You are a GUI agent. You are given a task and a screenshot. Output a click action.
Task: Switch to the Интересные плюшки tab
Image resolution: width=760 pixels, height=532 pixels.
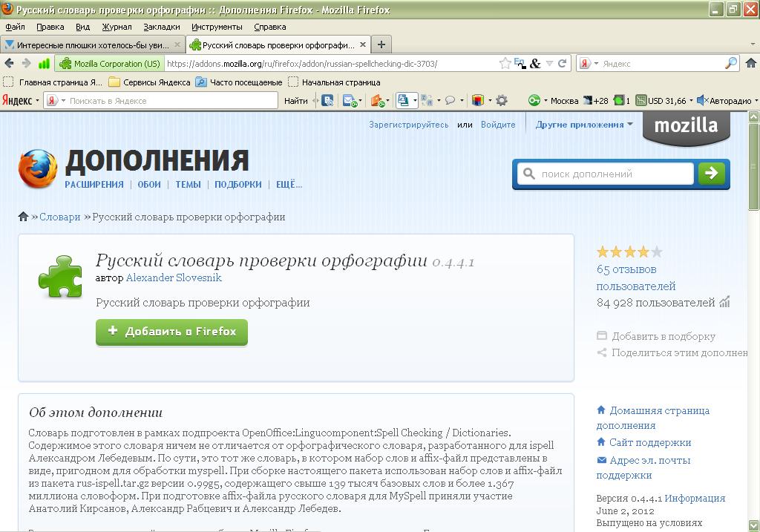(x=93, y=45)
